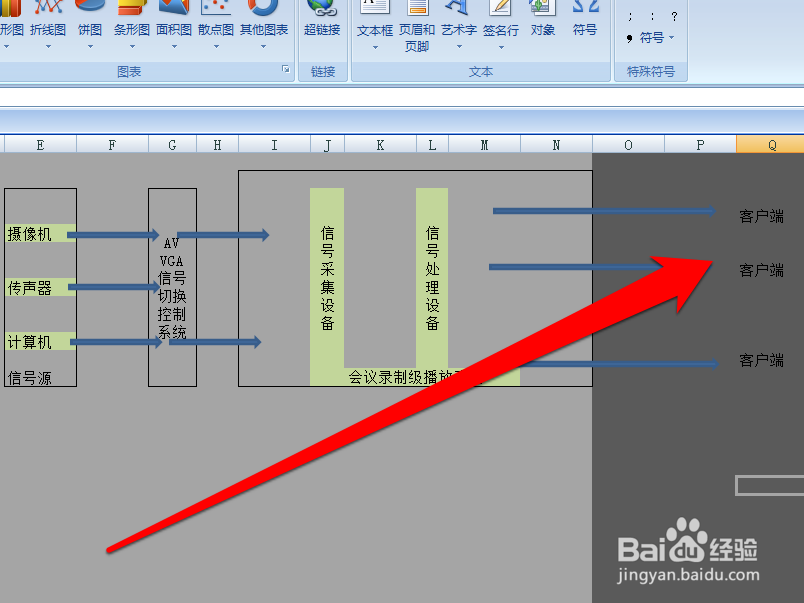The height and width of the screenshot is (603, 804).
Task: Select the arrow from 传声器
Action: (x=113, y=287)
